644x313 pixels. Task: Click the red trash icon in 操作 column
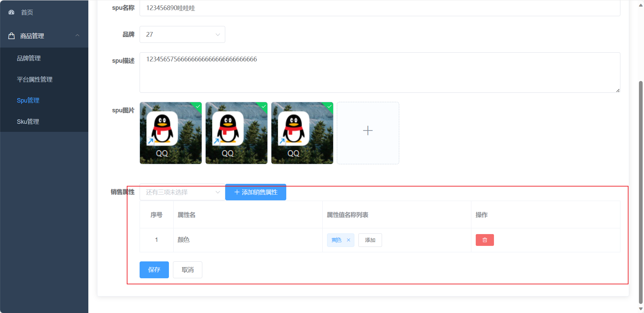(x=485, y=240)
